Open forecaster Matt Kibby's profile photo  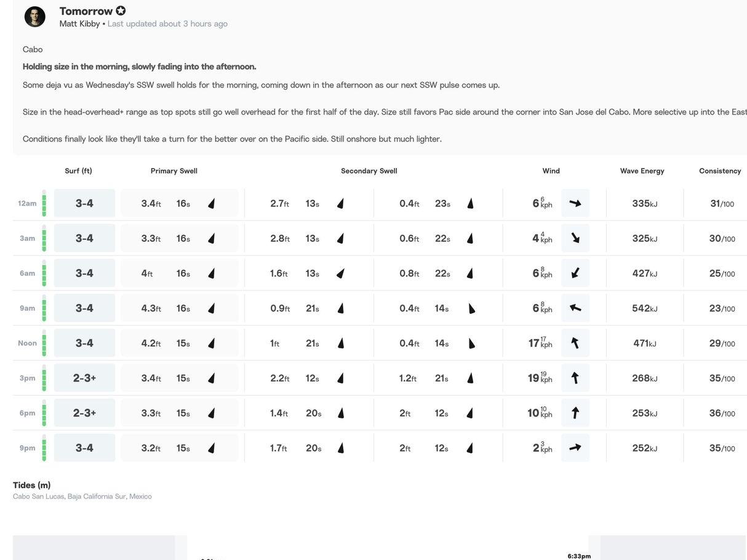pyautogui.click(x=35, y=17)
